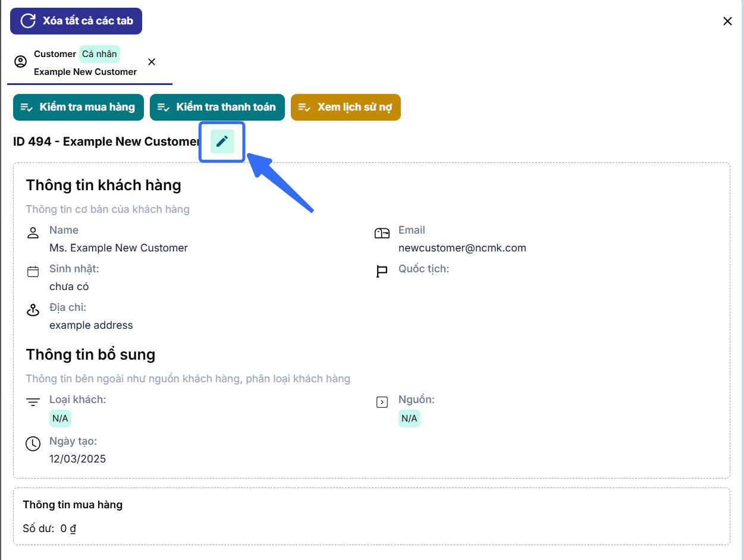The width and height of the screenshot is (744, 560).
Task: Click the person icon next to Name
Action: tap(33, 232)
